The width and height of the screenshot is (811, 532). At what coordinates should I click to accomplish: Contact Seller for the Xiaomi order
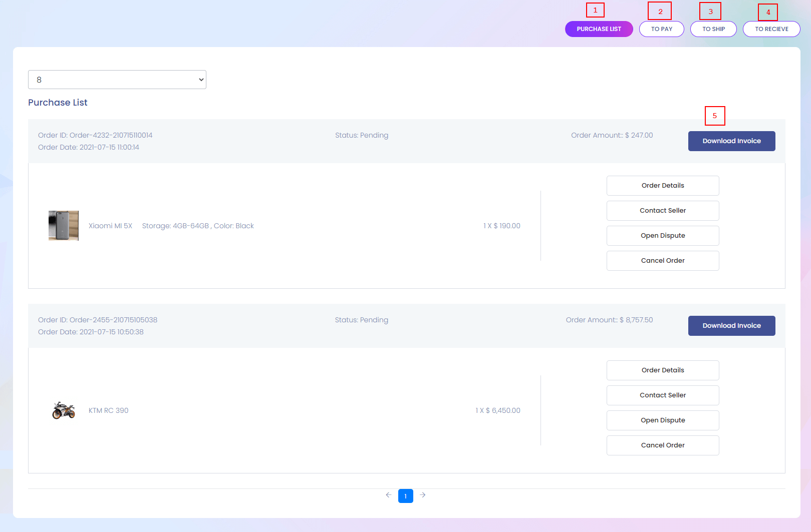[x=663, y=211]
